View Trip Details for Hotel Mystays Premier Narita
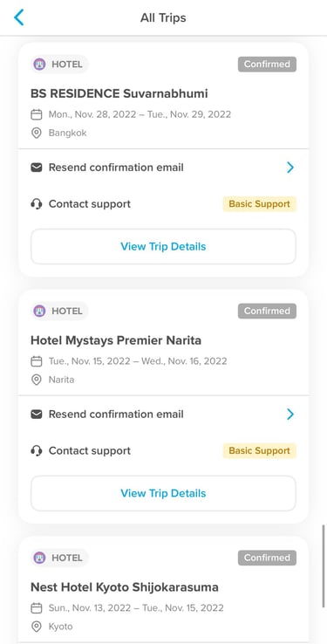The width and height of the screenshot is (327, 644). [x=163, y=493]
